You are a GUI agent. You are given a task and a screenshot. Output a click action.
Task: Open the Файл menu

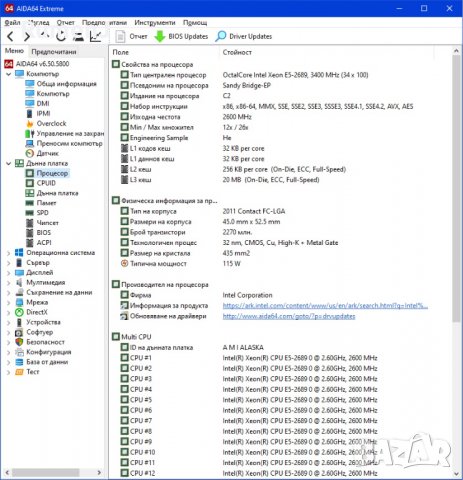pyautogui.click(x=12, y=22)
